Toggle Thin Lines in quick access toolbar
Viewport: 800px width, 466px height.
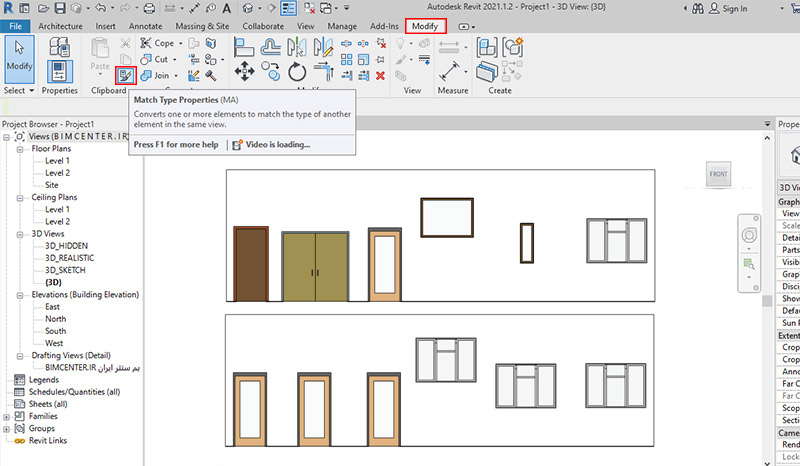coord(289,8)
